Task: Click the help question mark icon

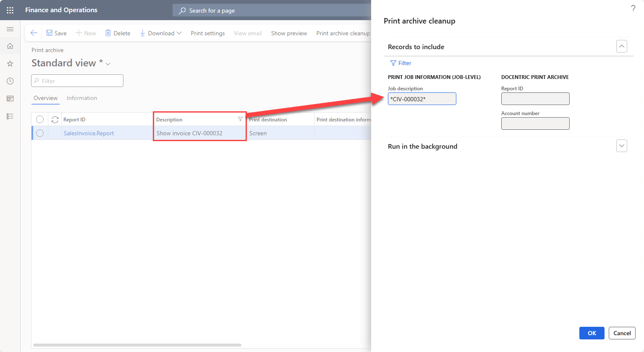Action: pos(633,8)
